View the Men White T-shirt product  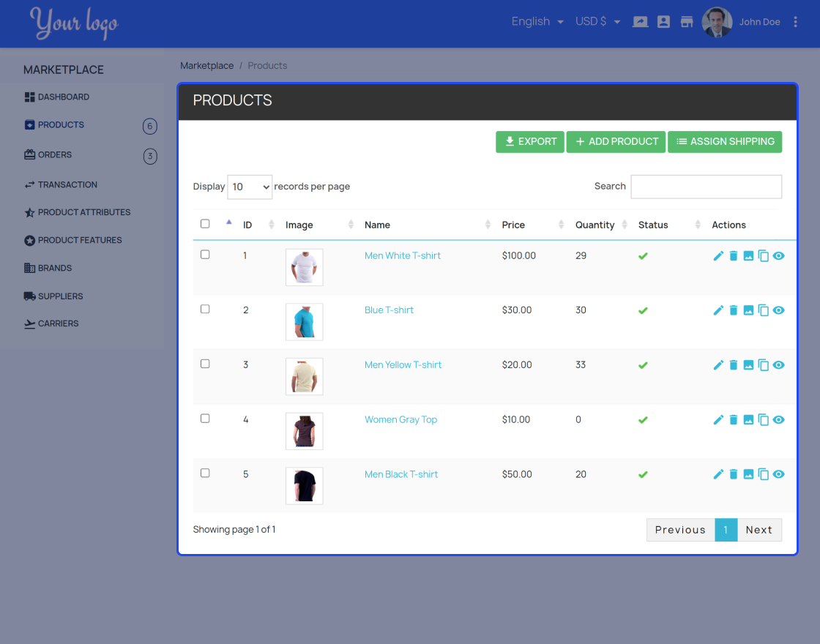(x=779, y=255)
